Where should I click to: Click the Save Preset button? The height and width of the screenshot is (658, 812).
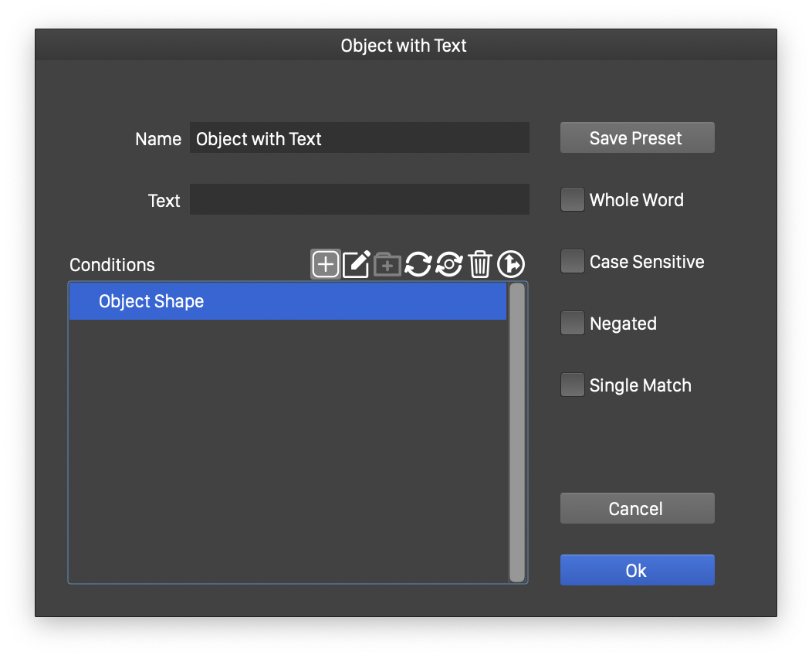[637, 138]
